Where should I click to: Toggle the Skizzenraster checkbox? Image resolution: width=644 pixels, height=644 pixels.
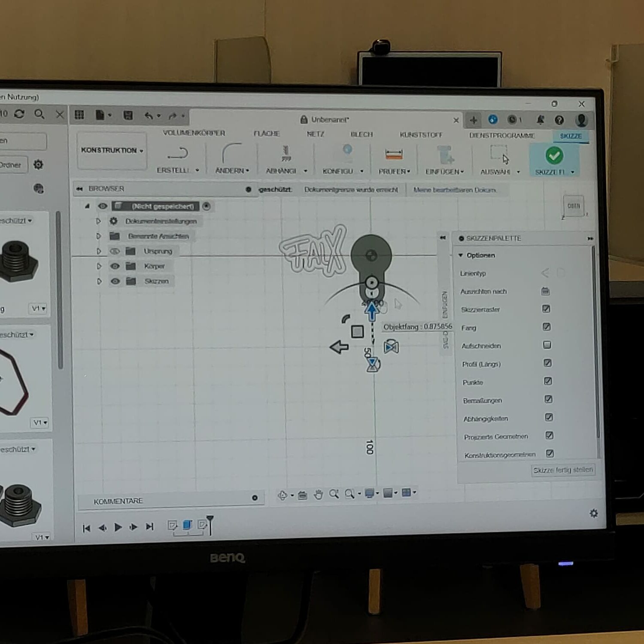[x=546, y=309]
